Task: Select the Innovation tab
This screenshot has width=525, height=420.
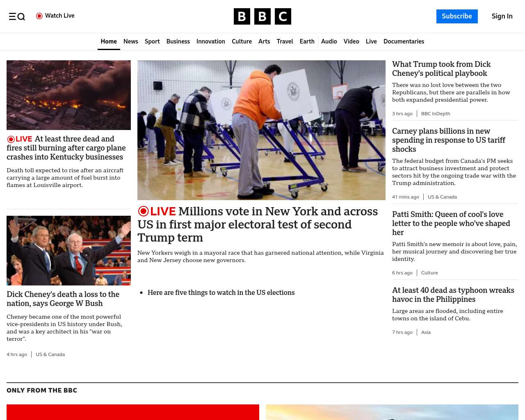Action: click(210, 41)
